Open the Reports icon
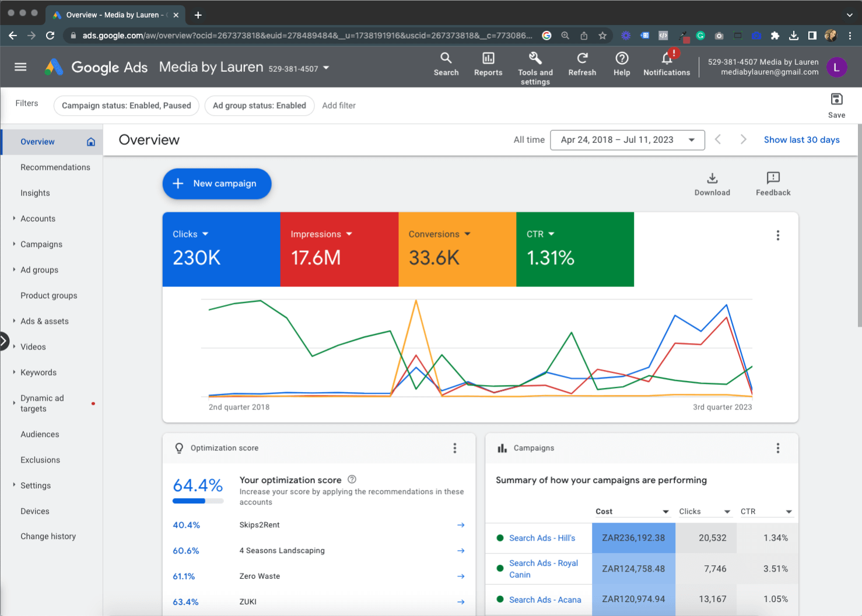Image resolution: width=862 pixels, height=616 pixels. pyautogui.click(x=488, y=64)
